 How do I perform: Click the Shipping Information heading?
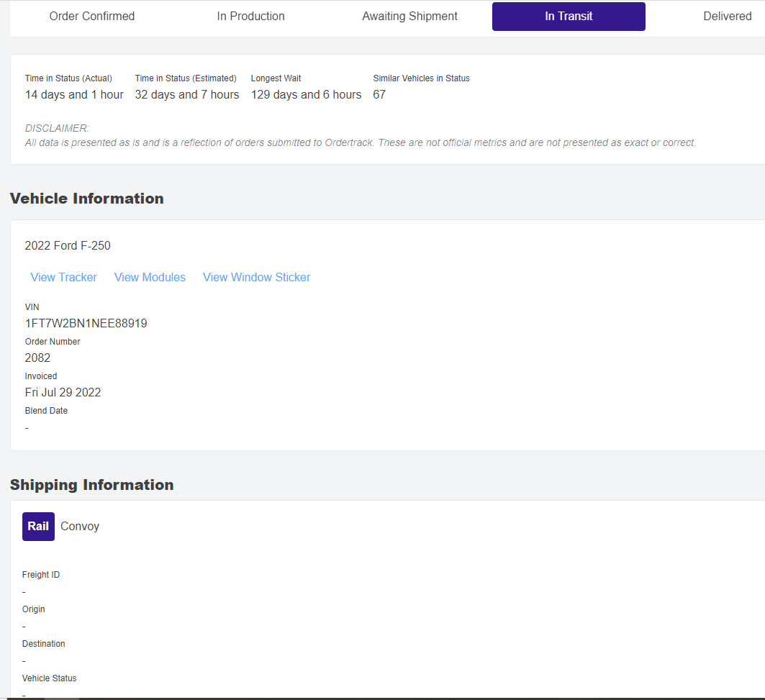coord(91,485)
